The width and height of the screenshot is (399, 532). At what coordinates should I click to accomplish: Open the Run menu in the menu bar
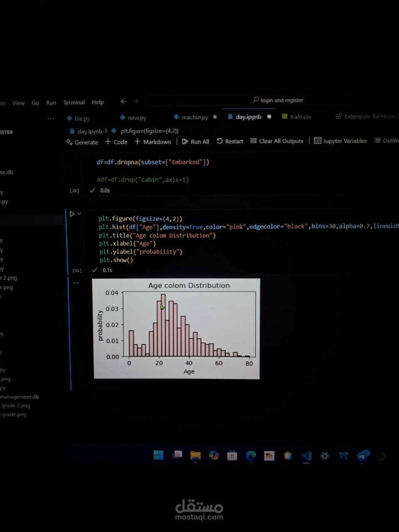pos(51,102)
